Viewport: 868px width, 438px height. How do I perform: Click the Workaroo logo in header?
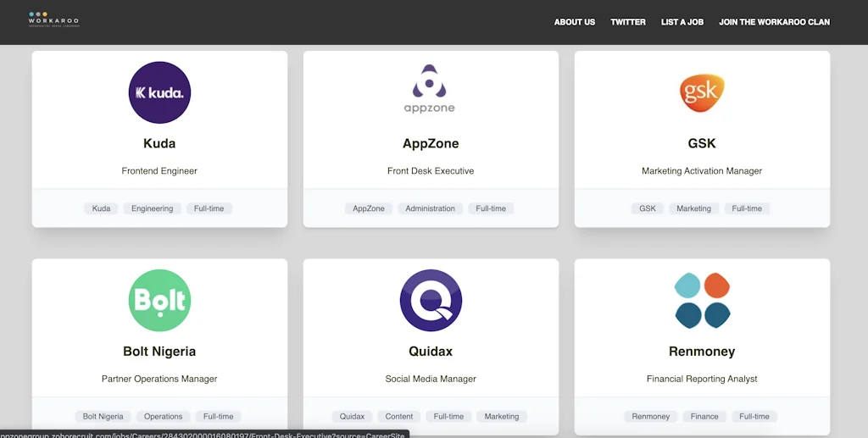click(x=53, y=19)
